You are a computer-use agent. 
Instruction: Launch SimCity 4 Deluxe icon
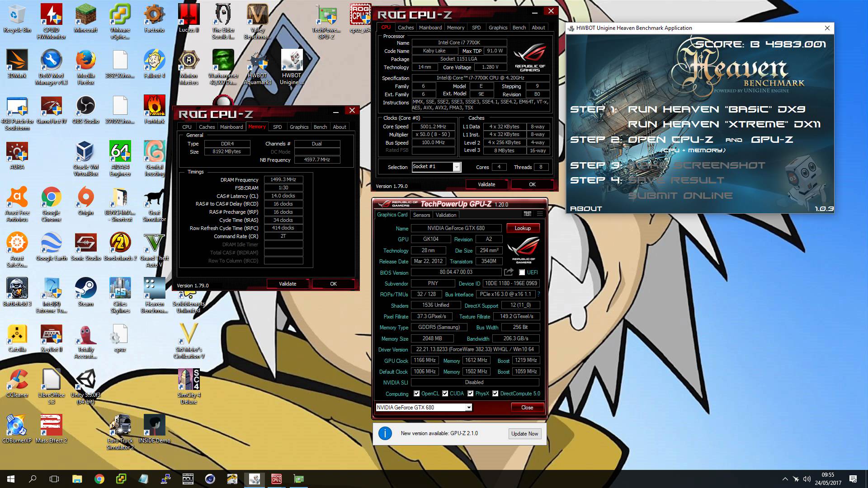click(189, 386)
